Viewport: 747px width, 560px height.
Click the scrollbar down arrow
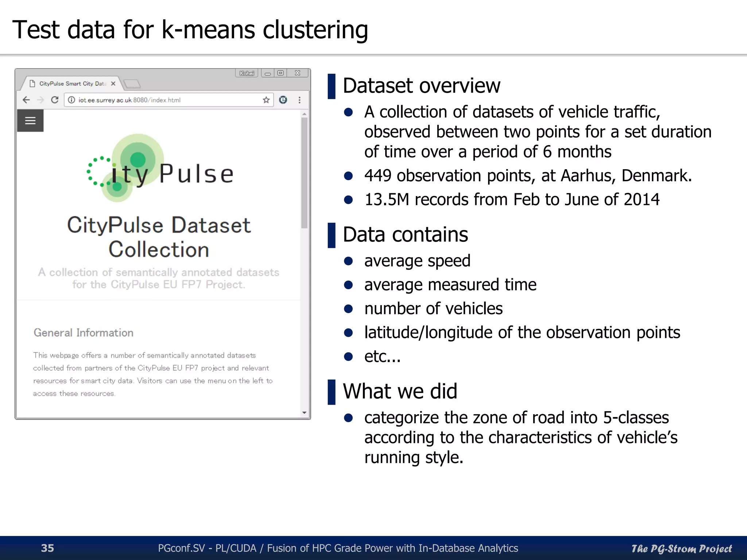304,413
